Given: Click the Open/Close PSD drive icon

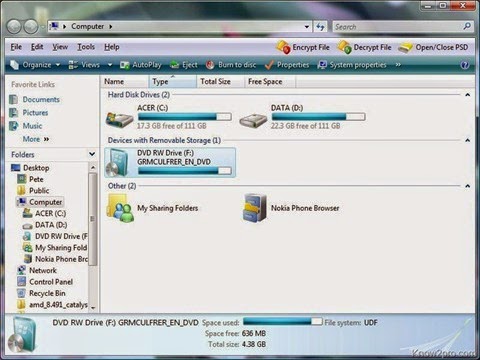Looking at the screenshot, I should 405,48.
